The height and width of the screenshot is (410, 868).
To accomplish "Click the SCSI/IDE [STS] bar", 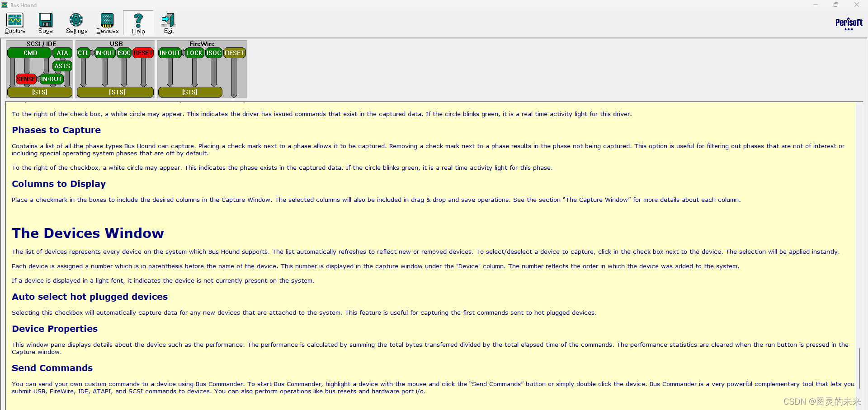I will click(40, 92).
